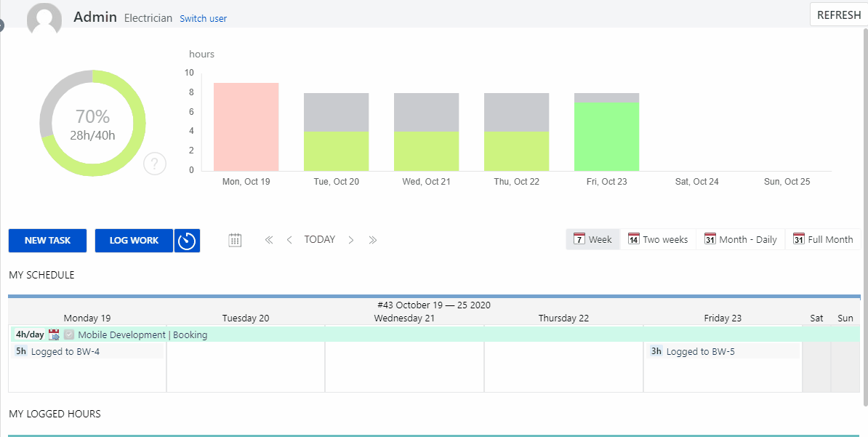Select the Two weeks view tab
The height and width of the screenshot is (437, 868).
coord(658,239)
